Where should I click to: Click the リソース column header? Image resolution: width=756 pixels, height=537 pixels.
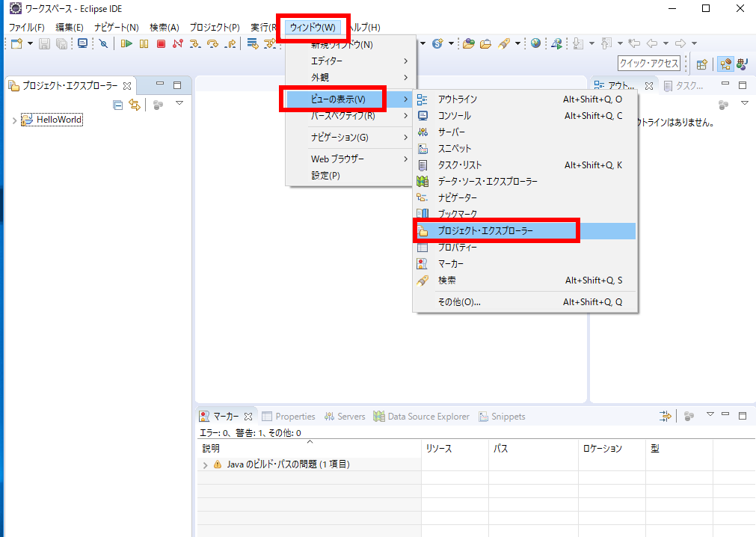(x=455, y=448)
